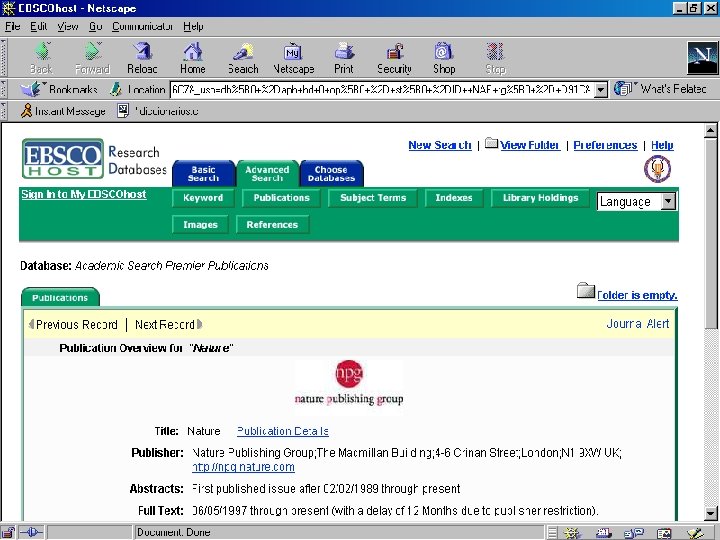Viewport: 720px width, 540px height.
Task: Click the Netscape N logo
Action: [702, 57]
